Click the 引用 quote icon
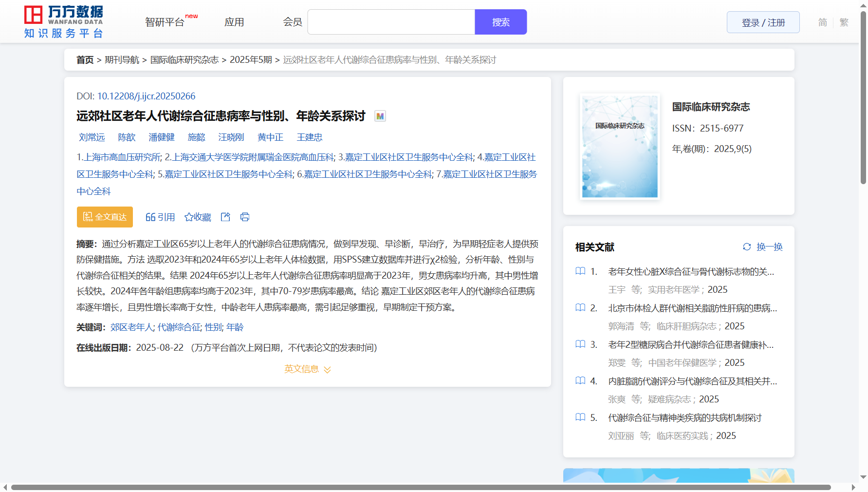 [x=150, y=217]
